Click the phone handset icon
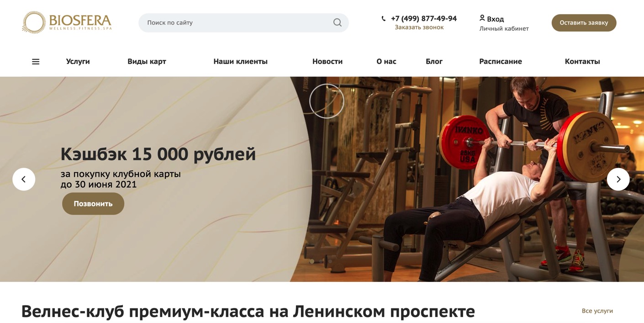The width and height of the screenshot is (644, 323). [384, 19]
